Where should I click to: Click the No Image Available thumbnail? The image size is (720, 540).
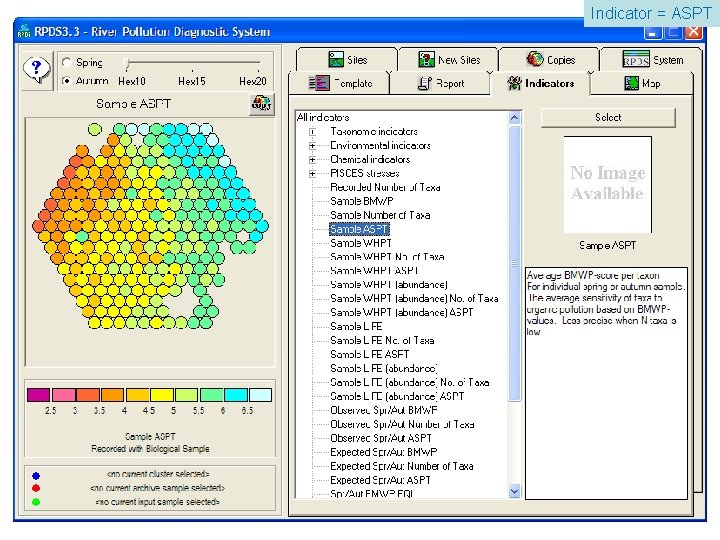coord(608,184)
